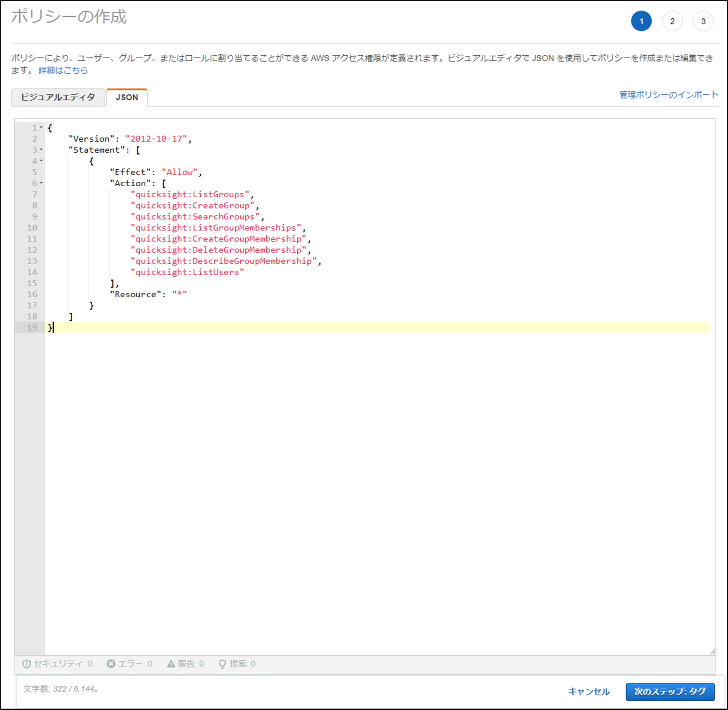Click 次のステップ: タグ button
Screen dimensions: 728x710
coord(670,691)
